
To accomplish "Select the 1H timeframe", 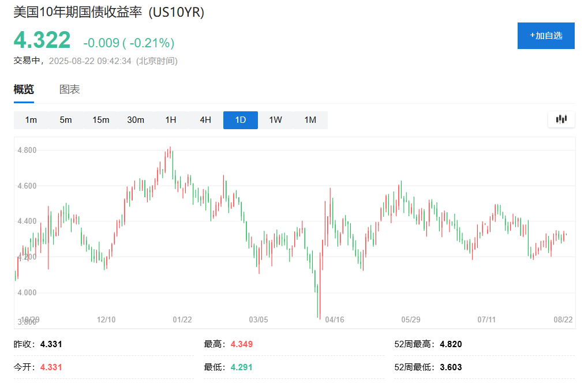I will [170, 120].
